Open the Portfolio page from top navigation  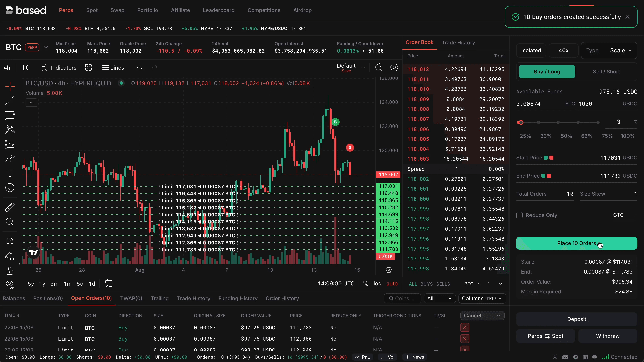pos(148,10)
